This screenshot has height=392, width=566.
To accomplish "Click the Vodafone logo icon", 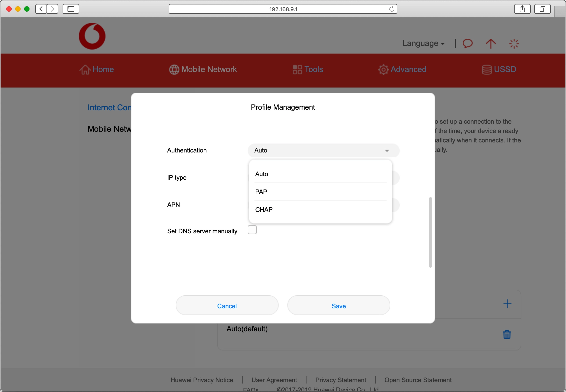I will pyautogui.click(x=92, y=36).
